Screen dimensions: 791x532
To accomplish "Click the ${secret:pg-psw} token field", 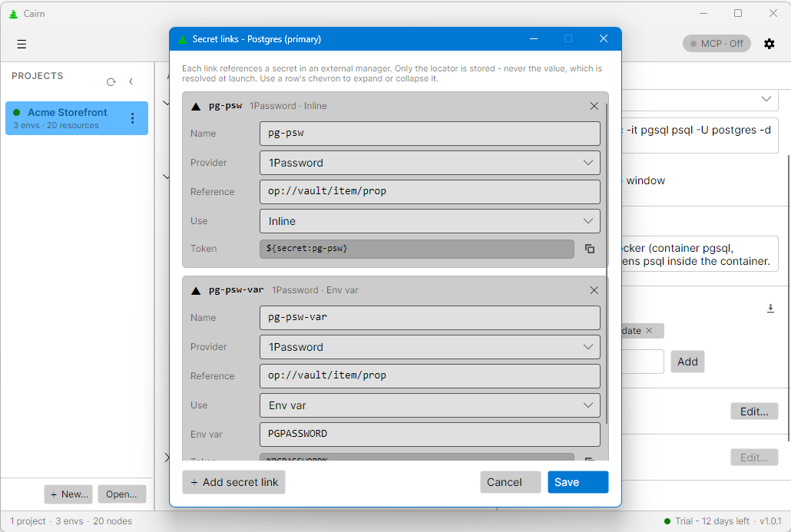I will [x=417, y=249].
